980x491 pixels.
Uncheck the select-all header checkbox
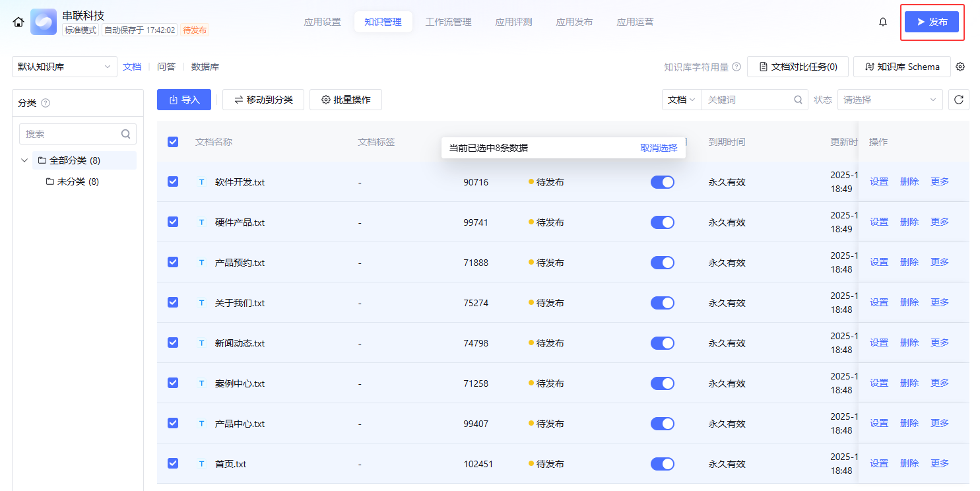click(173, 141)
